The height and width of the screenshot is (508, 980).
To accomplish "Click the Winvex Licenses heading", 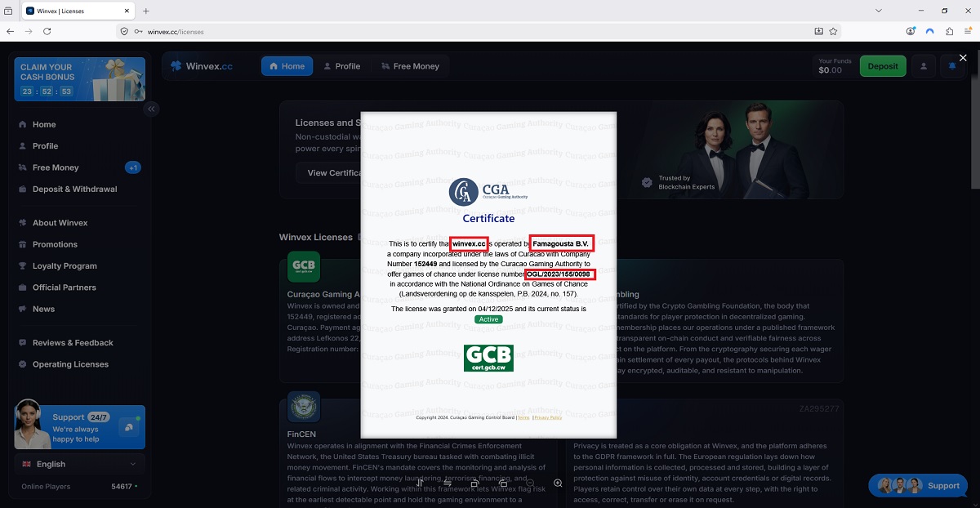I will click(316, 238).
